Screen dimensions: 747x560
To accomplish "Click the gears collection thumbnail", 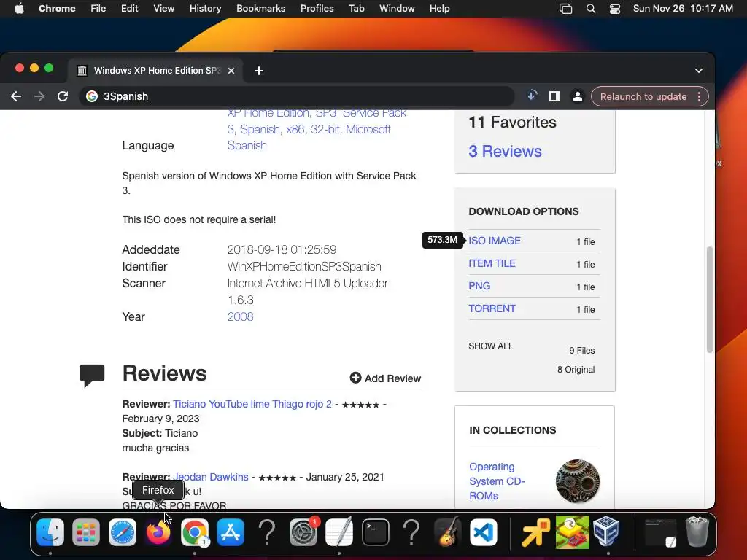I will [x=578, y=481].
